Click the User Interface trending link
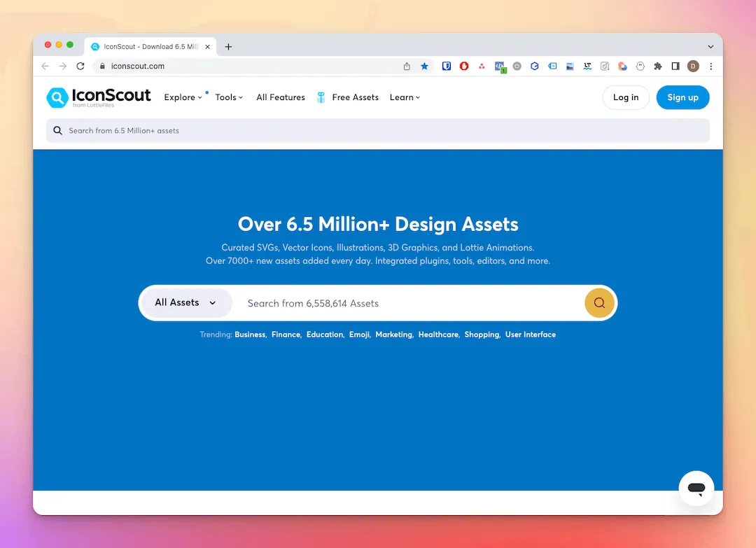Viewport: 756px width, 548px height. coord(531,335)
